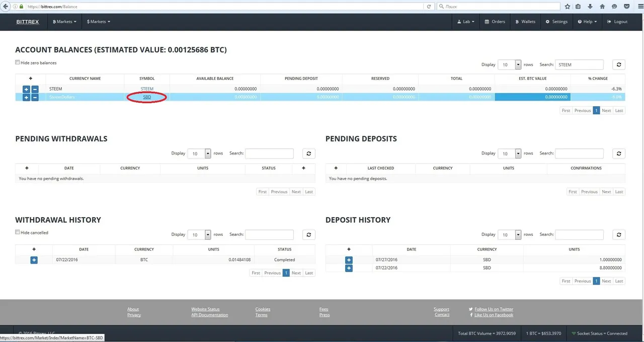644x342 pixels.
Task: Refresh the account balances table
Action: 618,64
